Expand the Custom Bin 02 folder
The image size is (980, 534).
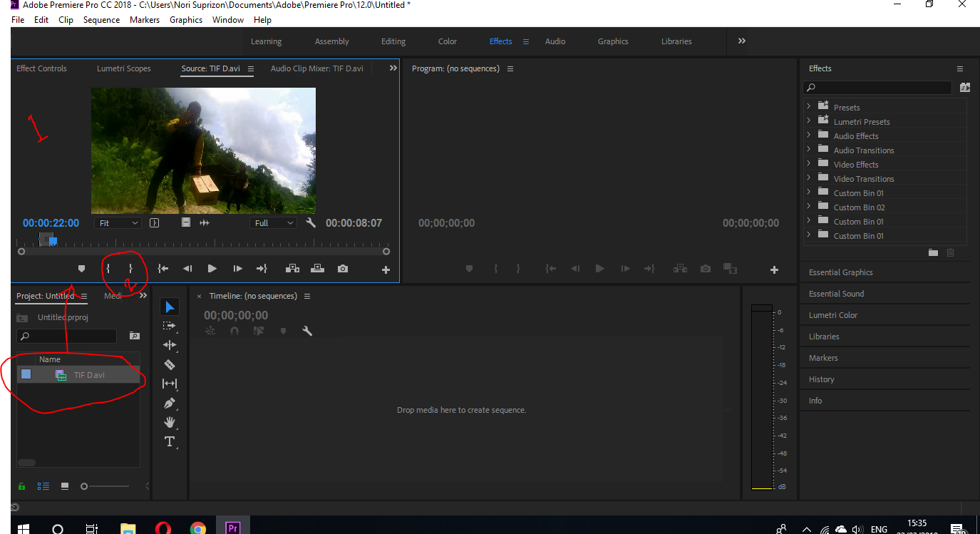coord(808,207)
